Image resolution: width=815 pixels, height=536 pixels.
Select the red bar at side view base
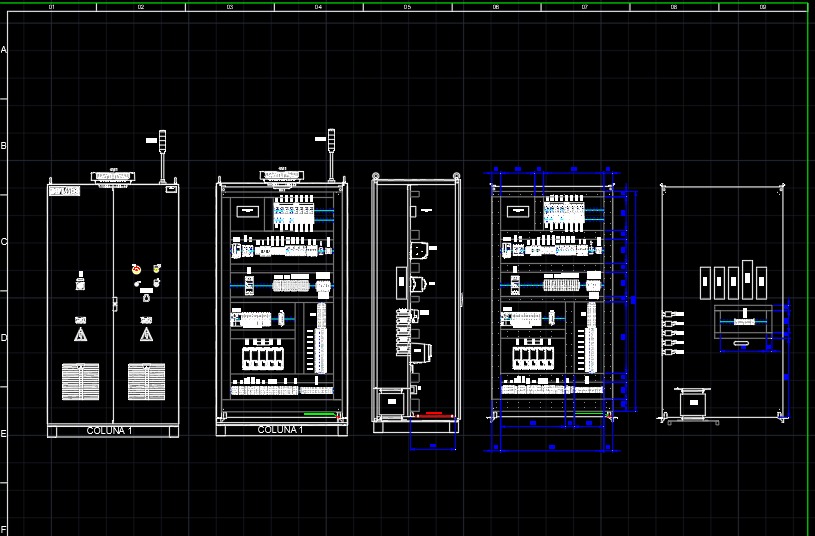coord(433,413)
